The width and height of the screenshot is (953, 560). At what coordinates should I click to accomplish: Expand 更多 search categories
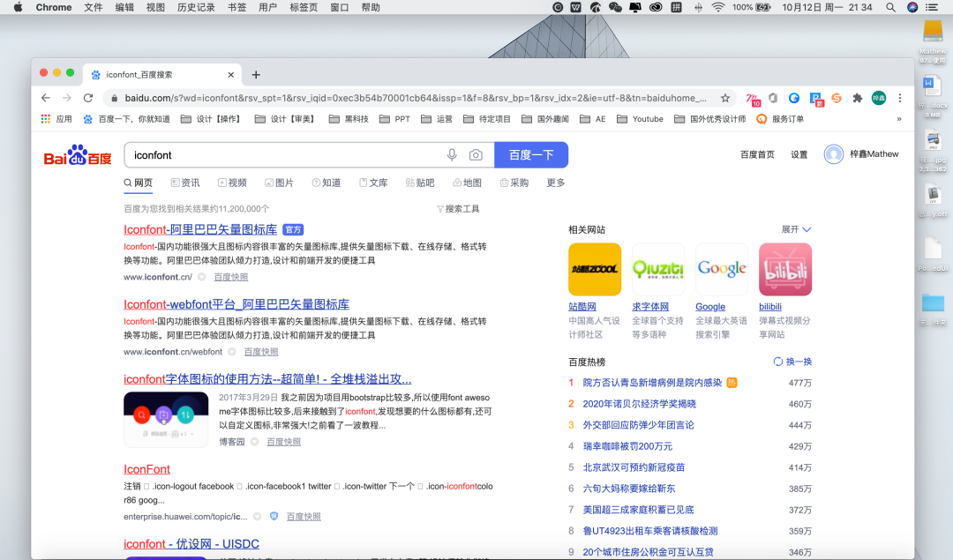click(x=556, y=183)
